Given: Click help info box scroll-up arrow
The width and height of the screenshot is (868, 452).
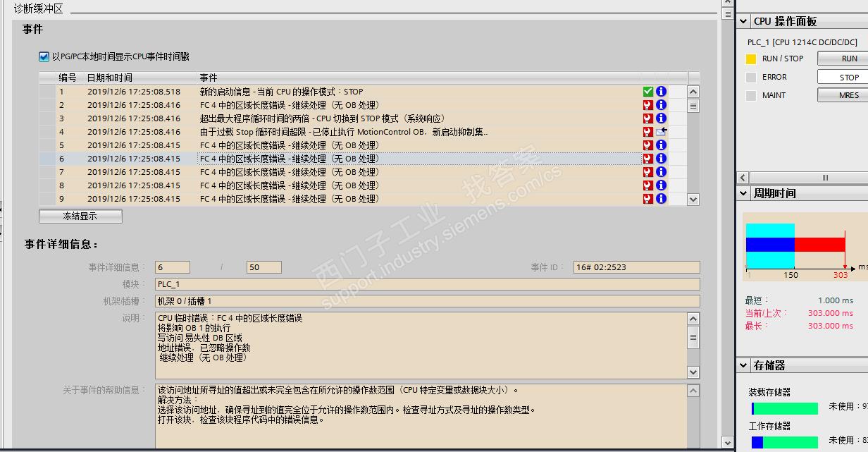Looking at the screenshot, I should pyautogui.click(x=693, y=391).
